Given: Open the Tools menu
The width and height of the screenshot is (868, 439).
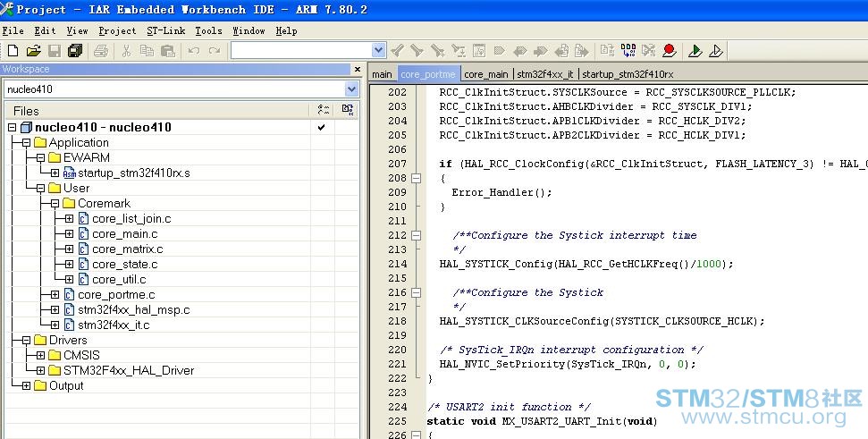Looking at the screenshot, I should (x=208, y=31).
